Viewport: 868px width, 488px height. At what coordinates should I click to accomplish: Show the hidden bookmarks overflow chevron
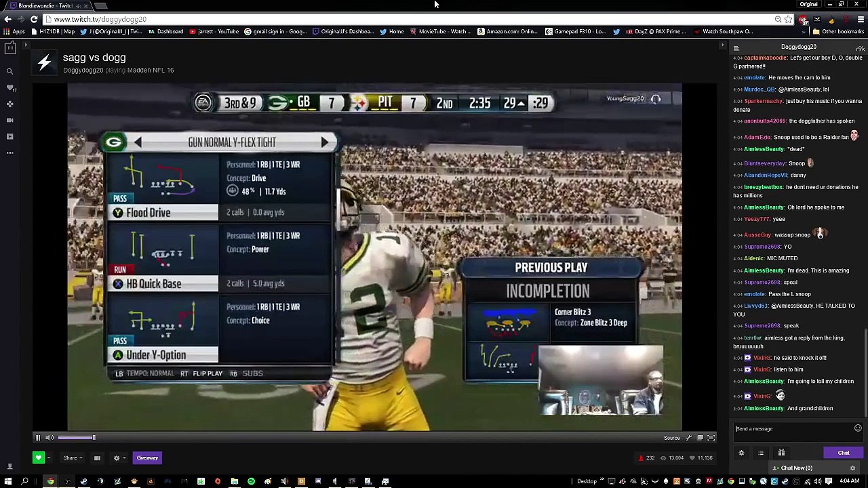(x=804, y=32)
